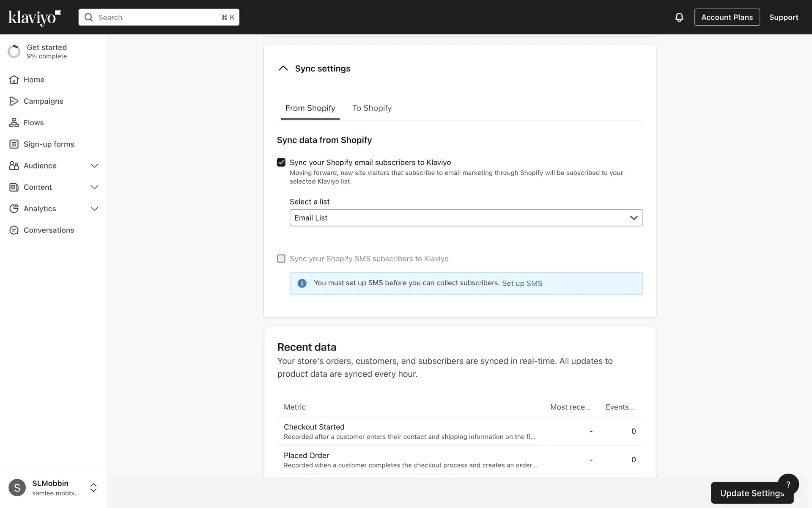Open Flows using the flow icon
Image resolution: width=812 pixels, height=508 pixels.
pyautogui.click(x=14, y=123)
